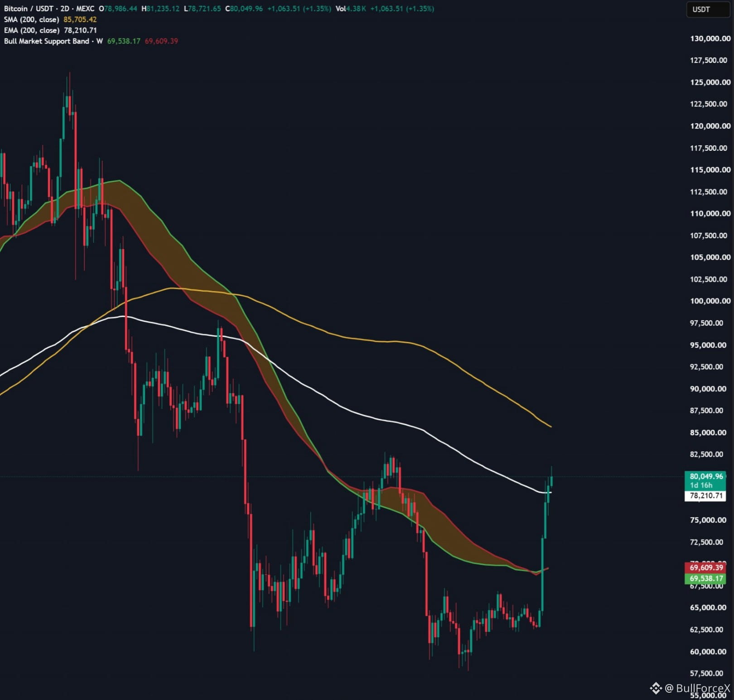The width and height of the screenshot is (734, 700).
Task: Click the 60,000.00 price axis label
Action: click(708, 652)
